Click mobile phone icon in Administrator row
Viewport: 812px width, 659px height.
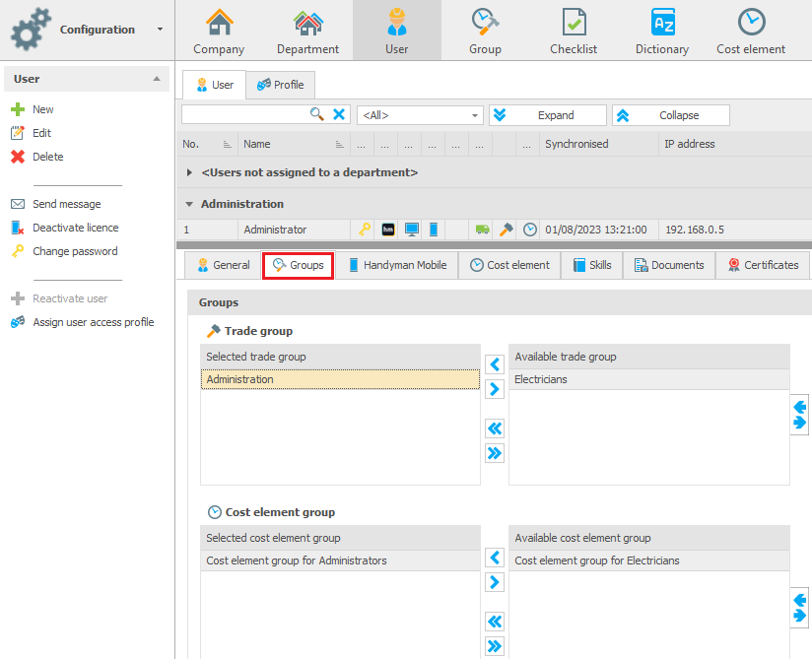click(434, 229)
